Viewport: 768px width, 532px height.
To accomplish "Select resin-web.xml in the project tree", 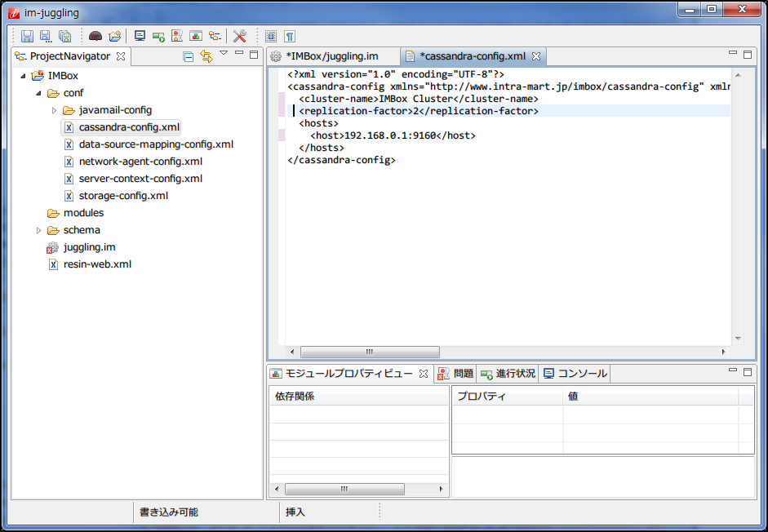I will [97, 264].
